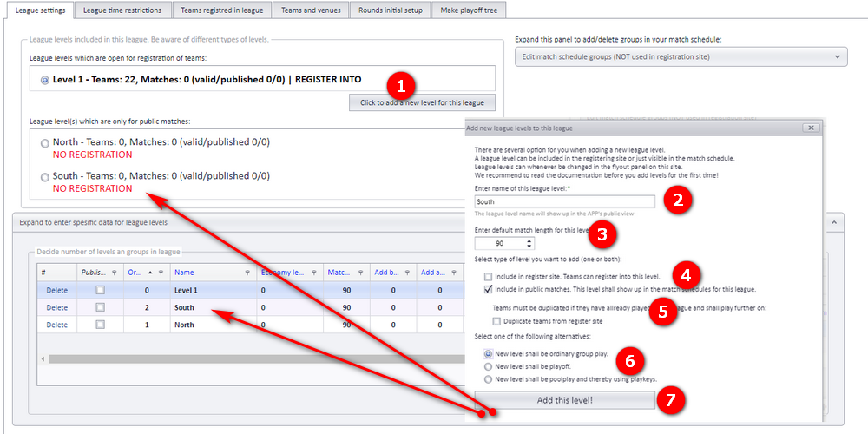The width and height of the screenshot is (868, 434).
Task: Select the North league level radio button
Action: (45, 143)
